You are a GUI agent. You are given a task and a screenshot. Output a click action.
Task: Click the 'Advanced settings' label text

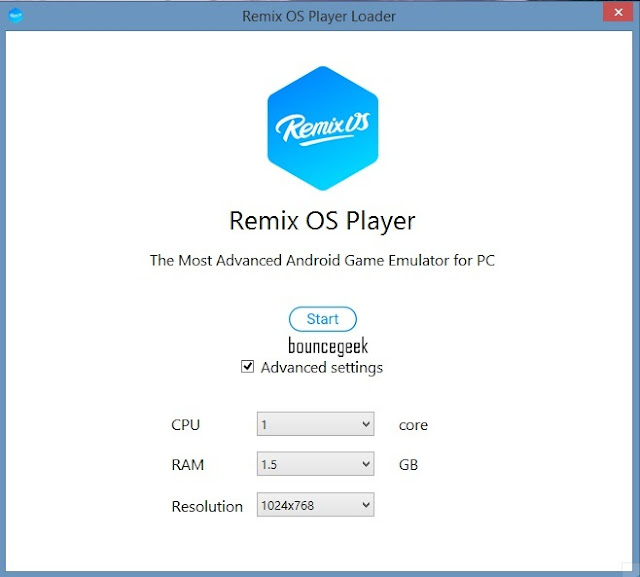click(322, 368)
